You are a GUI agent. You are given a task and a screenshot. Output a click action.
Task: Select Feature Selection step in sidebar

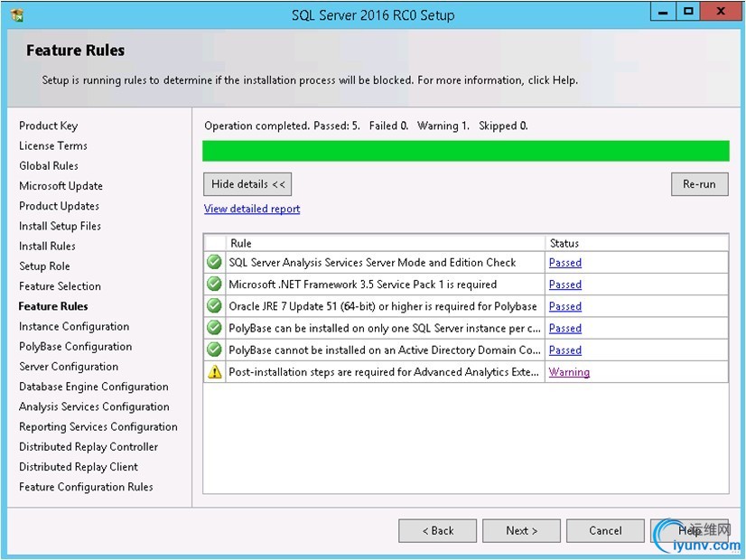pos(60,286)
